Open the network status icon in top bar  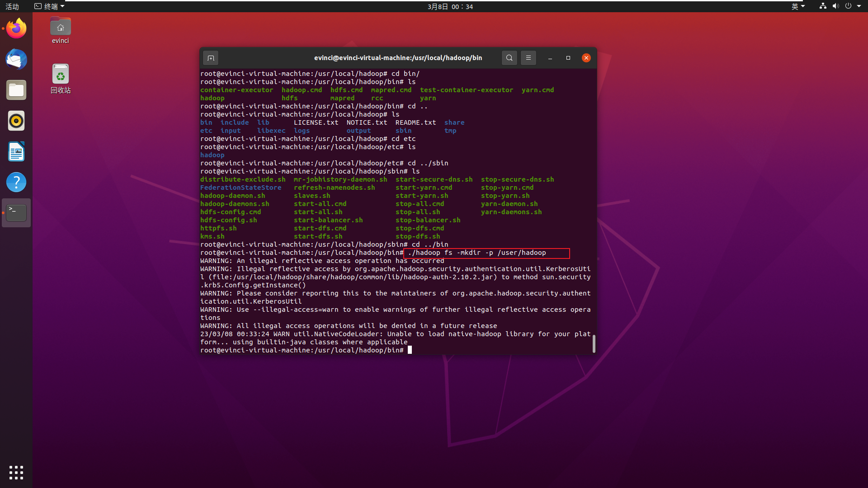[823, 6]
